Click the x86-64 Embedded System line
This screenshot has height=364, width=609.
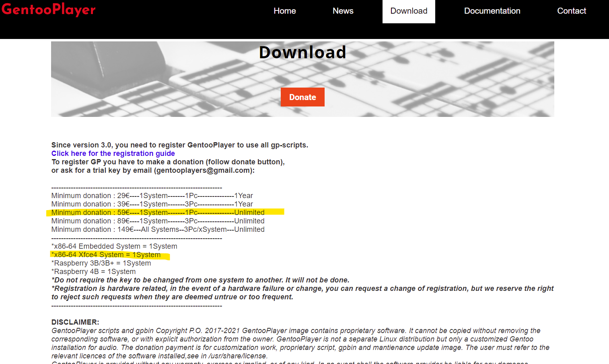click(114, 246)
